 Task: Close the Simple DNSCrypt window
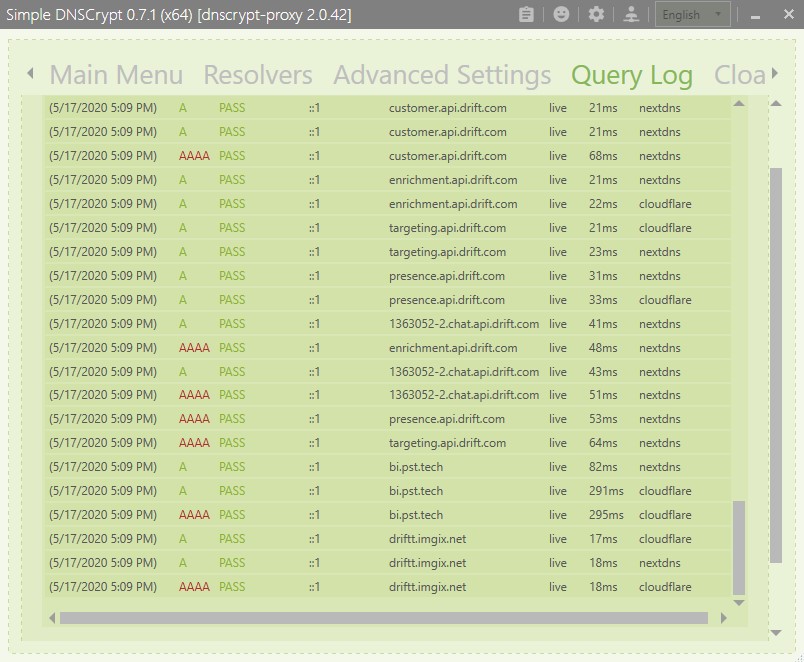click(789, 14)
